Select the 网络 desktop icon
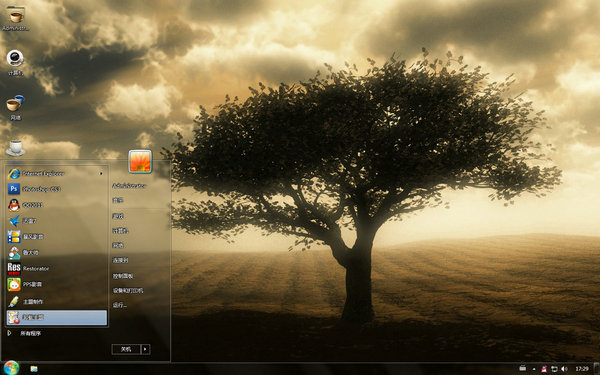This screenshot has width=600, height=375. pos(15,108)
